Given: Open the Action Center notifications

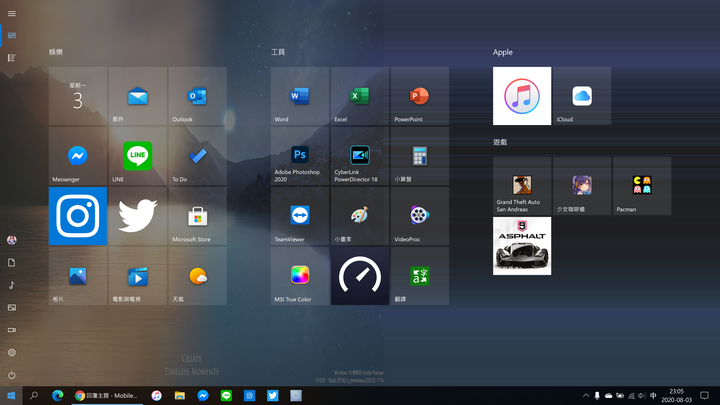Looking at the screenshot, I should click(704, 395).
